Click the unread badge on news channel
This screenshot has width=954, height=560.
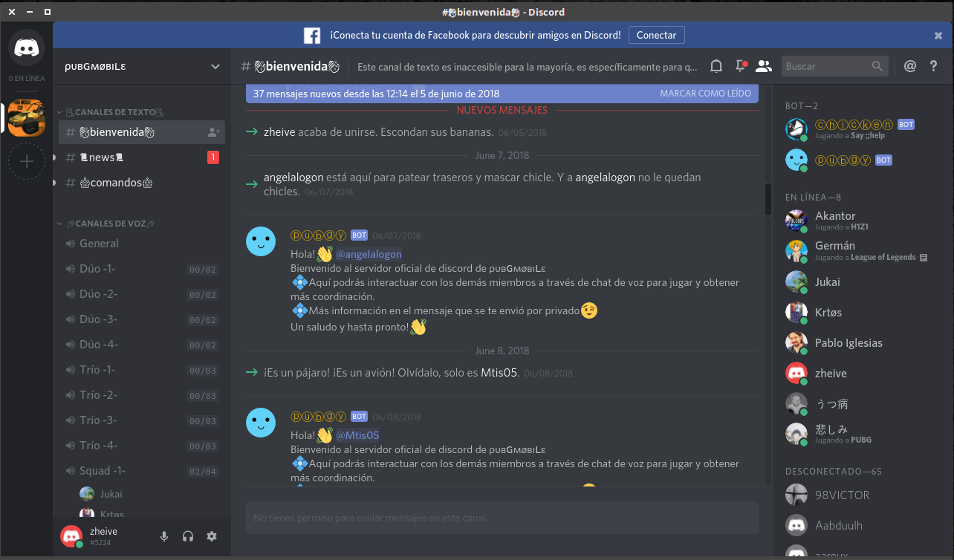213,157
